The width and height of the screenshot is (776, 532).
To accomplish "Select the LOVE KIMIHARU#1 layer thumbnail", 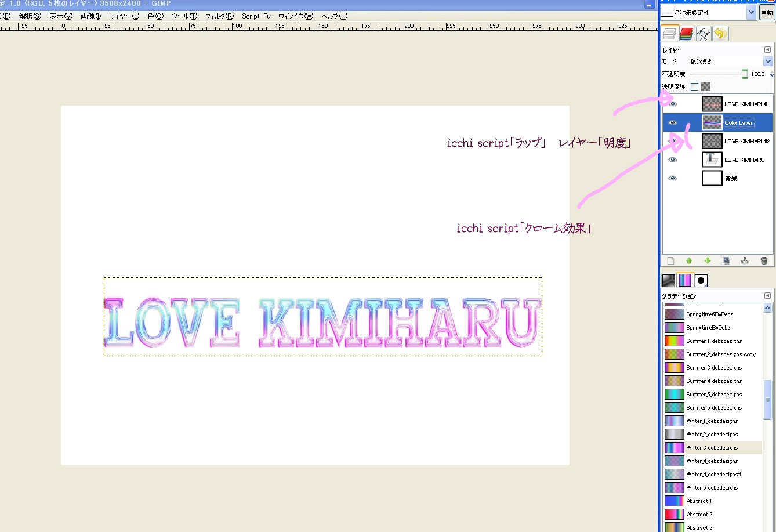I will tap(712, 104).
